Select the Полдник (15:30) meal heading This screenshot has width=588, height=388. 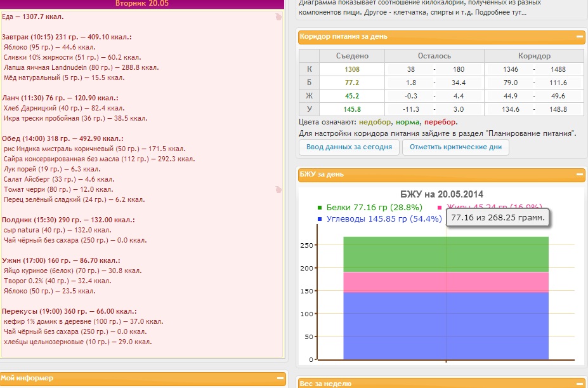tap(69, 219)
